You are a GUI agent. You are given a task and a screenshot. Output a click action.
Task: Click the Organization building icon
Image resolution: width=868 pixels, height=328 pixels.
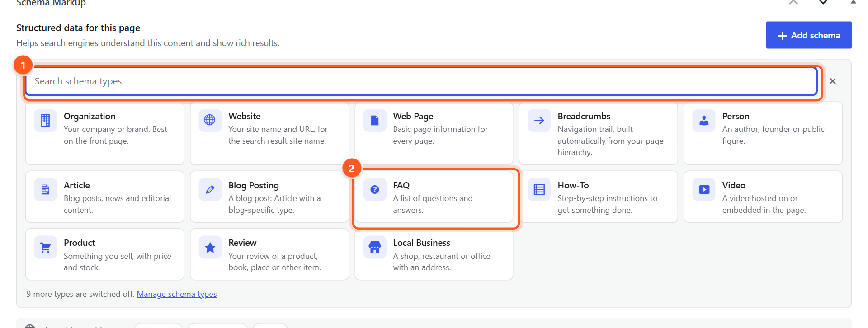(x=46, y=120)
